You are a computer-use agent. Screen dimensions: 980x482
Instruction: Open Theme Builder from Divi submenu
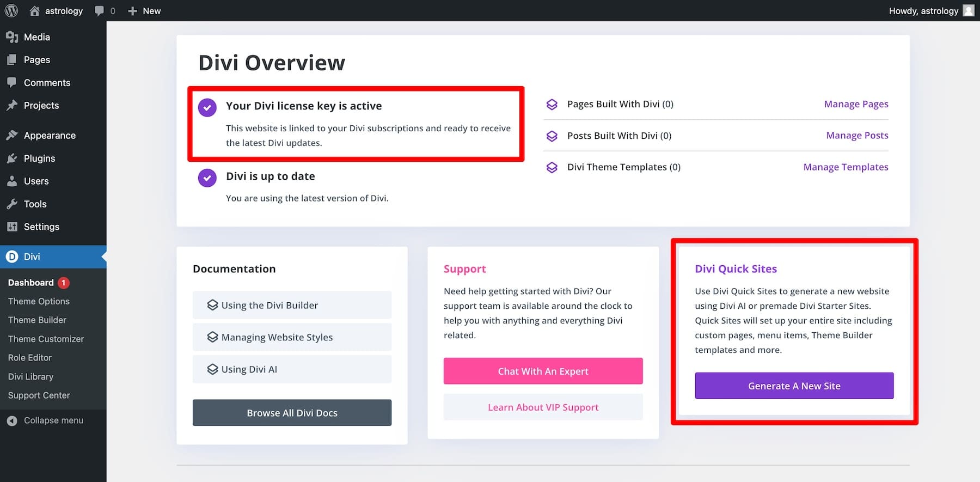37,320
